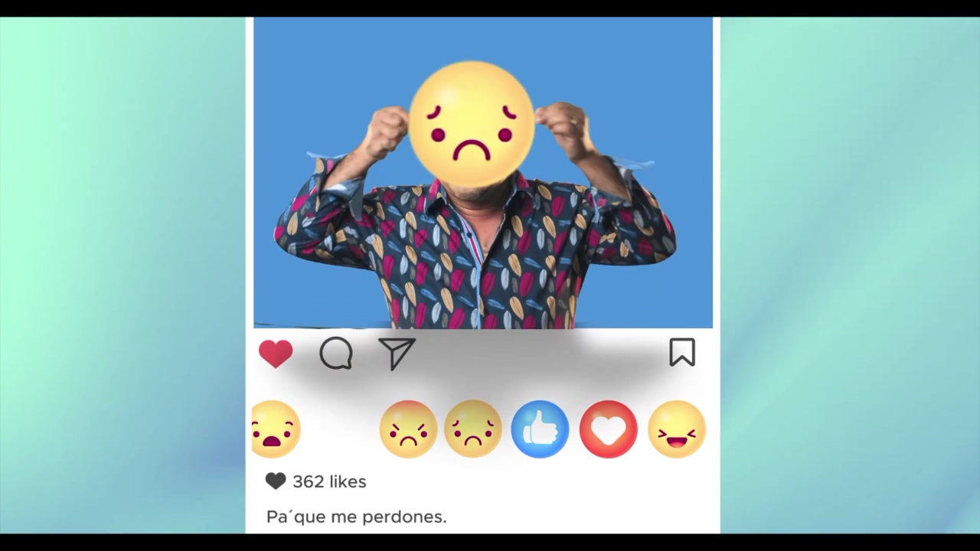Click the teal background right of post
Screen dimensions: 980x551
click(x=850, y=275)
